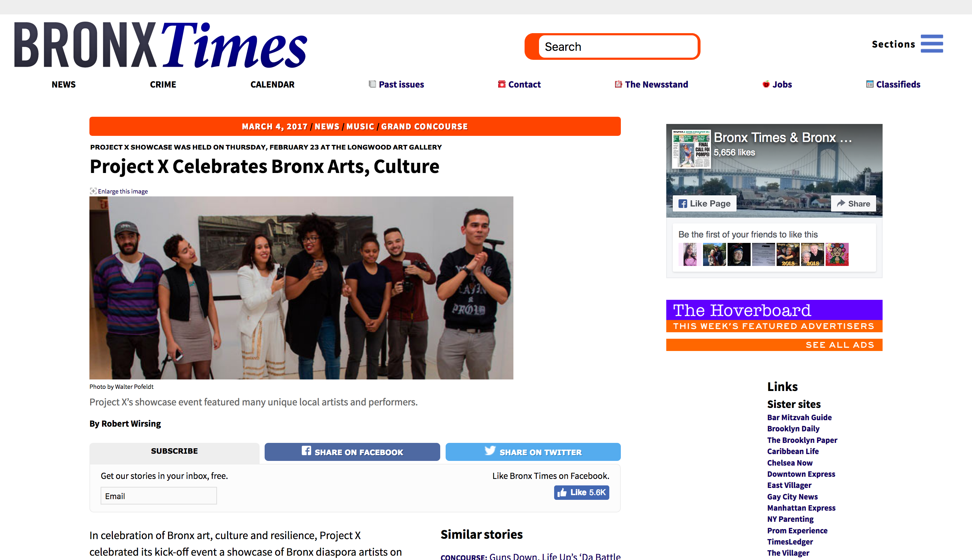Click the Jobs apple icon

click(x=766, y=84)
